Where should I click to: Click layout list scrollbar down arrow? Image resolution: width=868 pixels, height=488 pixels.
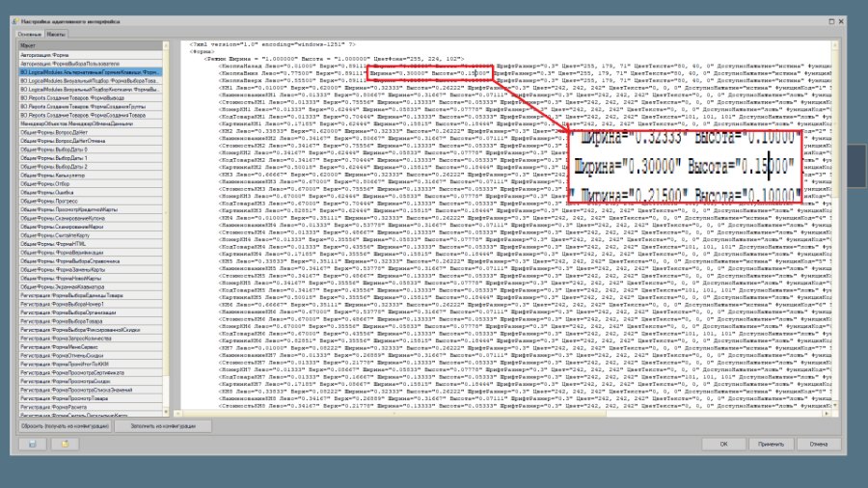pyautogui.click(x=166, y=412)
